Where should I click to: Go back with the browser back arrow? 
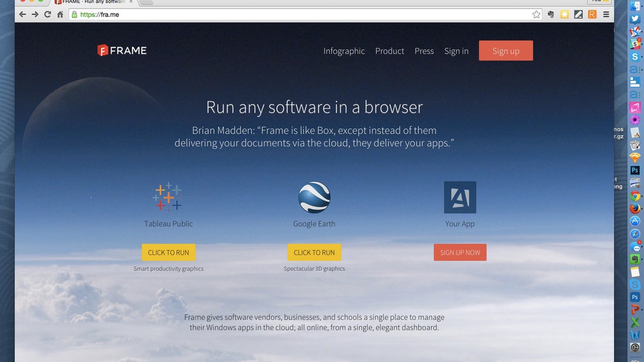click(22, 14)
